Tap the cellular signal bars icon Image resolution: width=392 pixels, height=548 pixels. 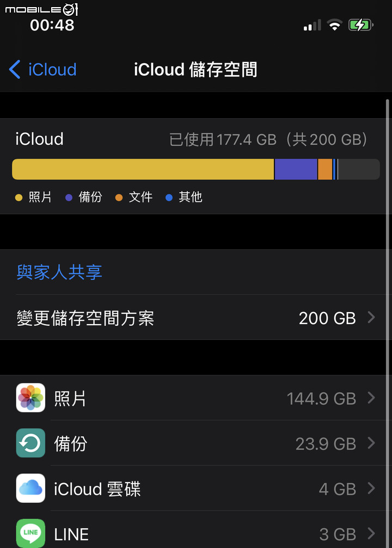[x=312, y=25]
